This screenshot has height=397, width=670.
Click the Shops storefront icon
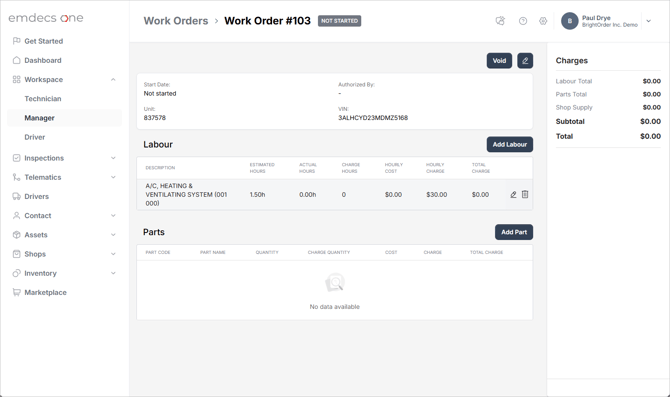(x=16, y=254)
